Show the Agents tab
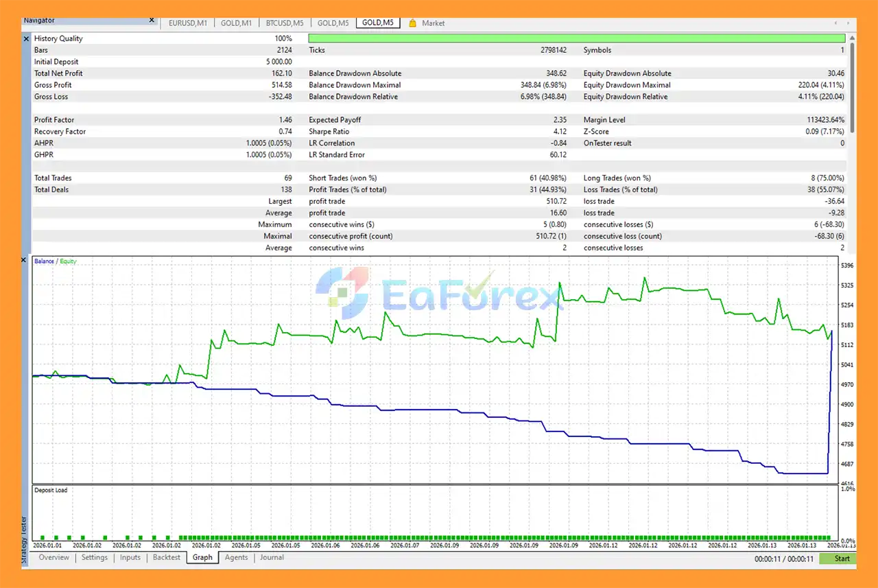This screenshot has height=588, width=878. tap(237, 557)
